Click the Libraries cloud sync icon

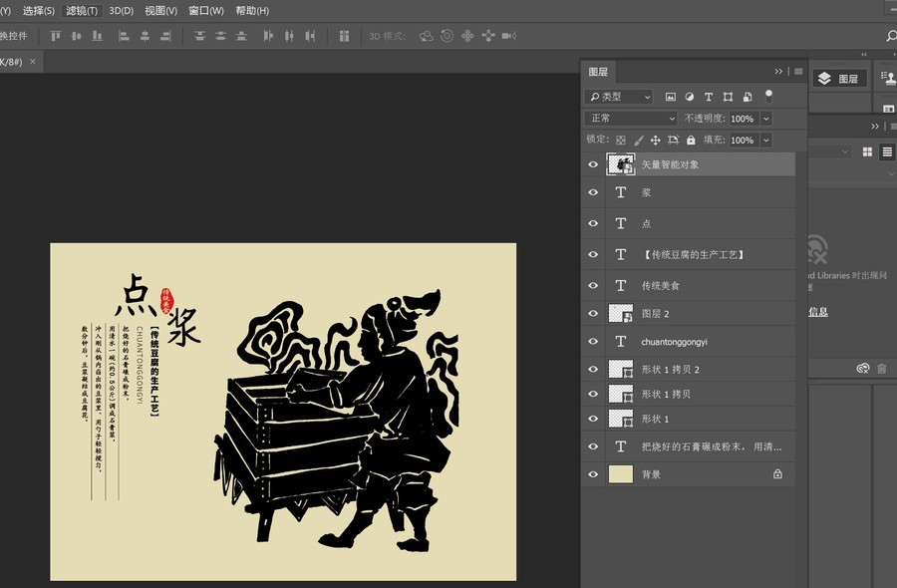coord(863,369)
